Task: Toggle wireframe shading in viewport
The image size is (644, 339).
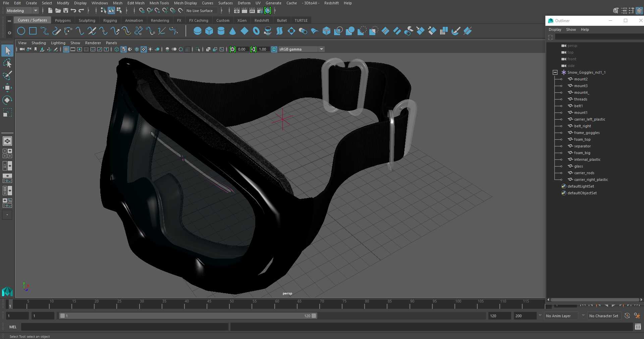Action: coord(117,49)
